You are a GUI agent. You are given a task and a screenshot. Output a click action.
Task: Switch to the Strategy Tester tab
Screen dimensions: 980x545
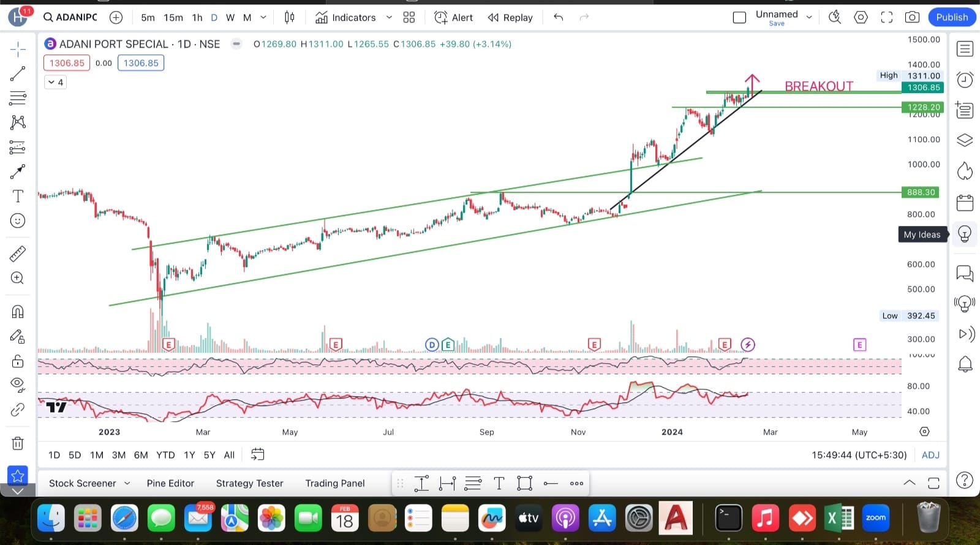249,483
